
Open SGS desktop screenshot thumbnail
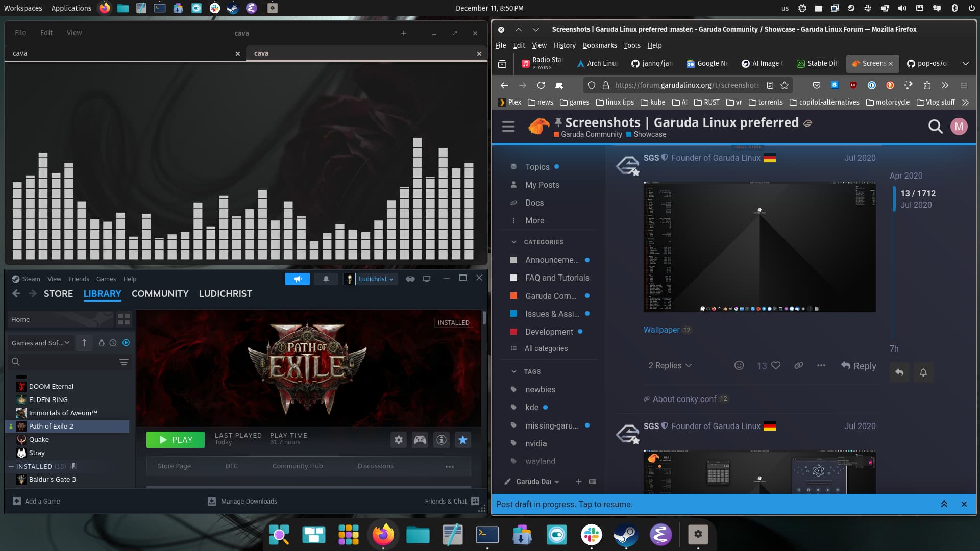coord(759,247)
